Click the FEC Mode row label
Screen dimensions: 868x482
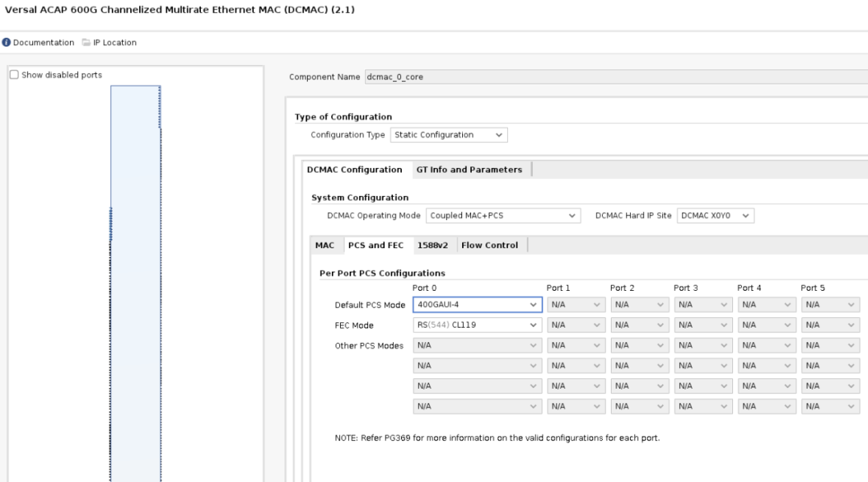(354, 325)
